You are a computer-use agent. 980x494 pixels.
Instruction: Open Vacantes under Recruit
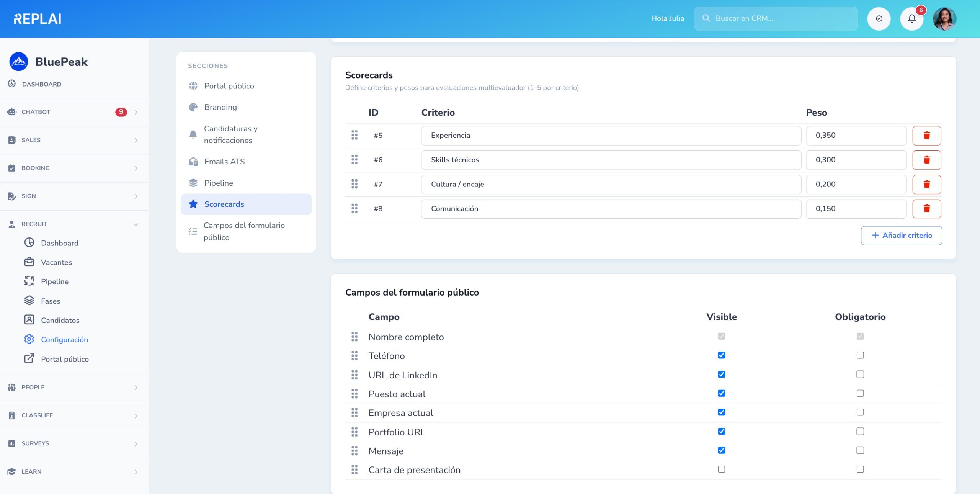(x=56, y=262)
